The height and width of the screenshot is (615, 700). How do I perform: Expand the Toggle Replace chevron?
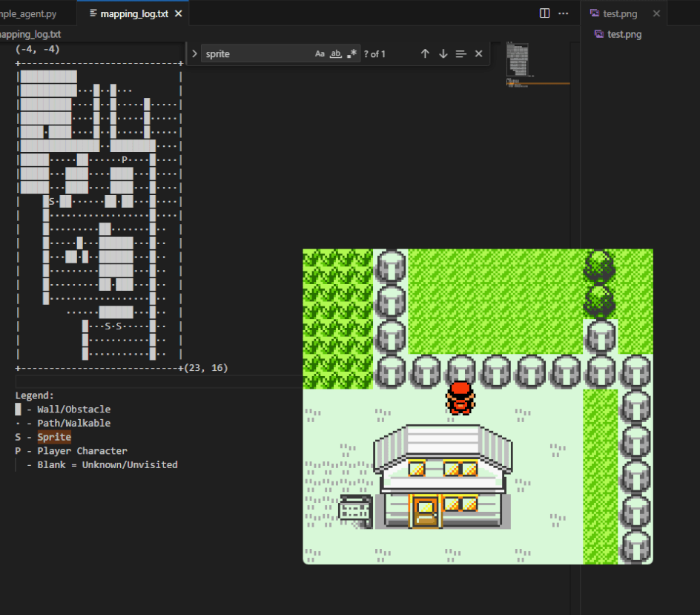click(194, 54)
